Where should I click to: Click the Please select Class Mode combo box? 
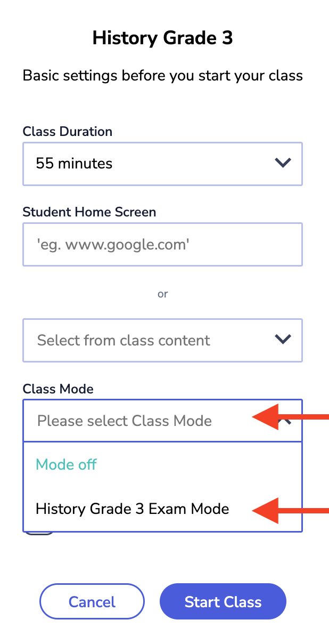pos(138,421)
